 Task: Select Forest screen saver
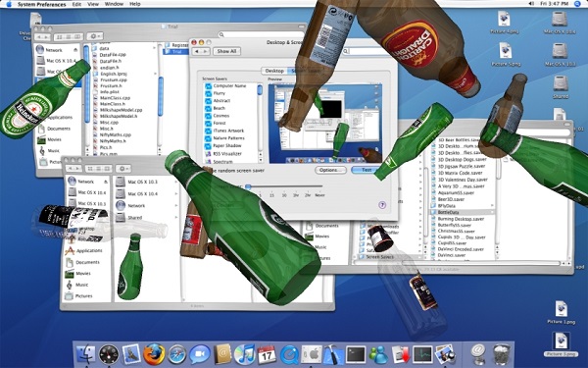(x=220, y=124)
